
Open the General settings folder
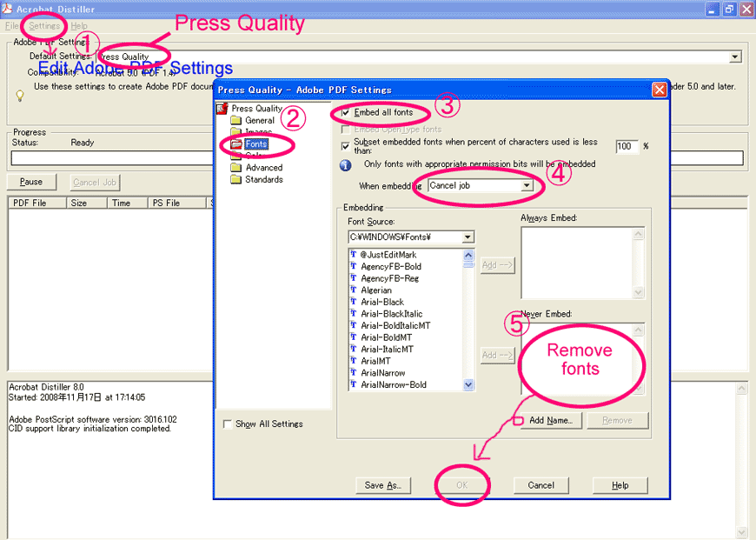260,121
